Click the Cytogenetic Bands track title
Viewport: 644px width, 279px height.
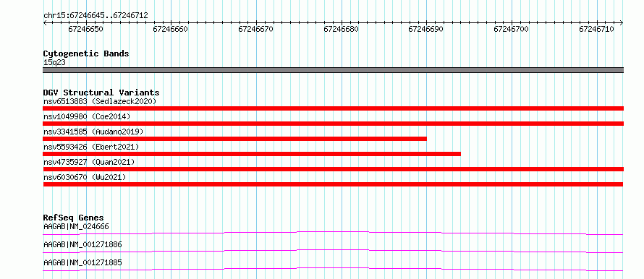[x=86, y=53]
